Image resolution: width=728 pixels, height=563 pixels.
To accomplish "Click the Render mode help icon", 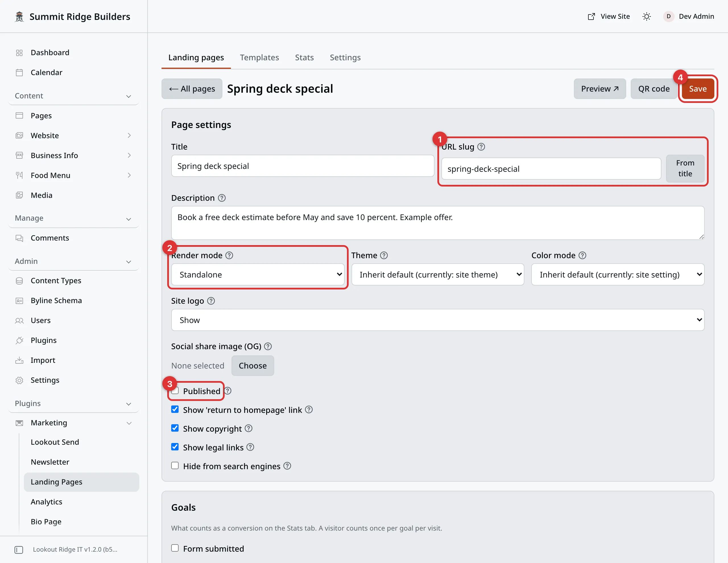I will tap(229, 255).
